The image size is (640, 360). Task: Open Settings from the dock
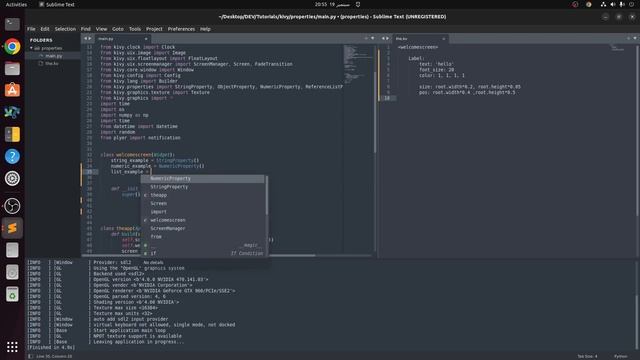click(12, 178)
